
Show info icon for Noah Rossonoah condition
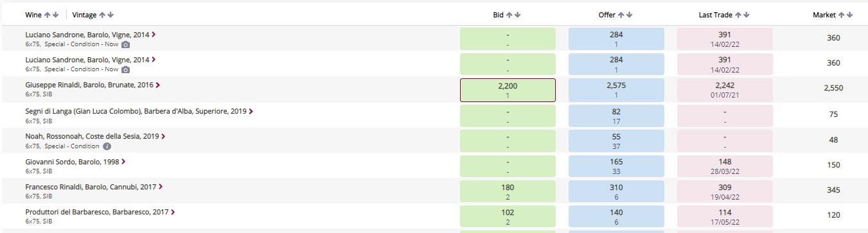(107, 146)
